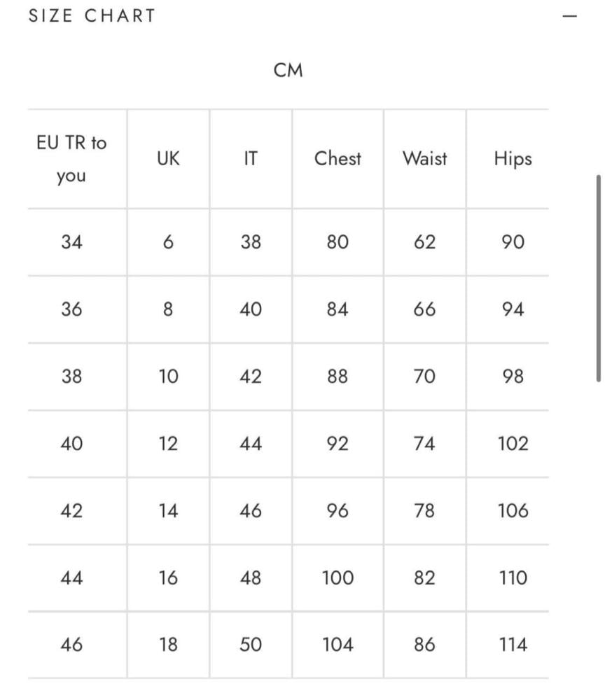The width and height of the screenshot is (605, 700).
Task: Click the Waist column header
Action: [x=424, y=159]
